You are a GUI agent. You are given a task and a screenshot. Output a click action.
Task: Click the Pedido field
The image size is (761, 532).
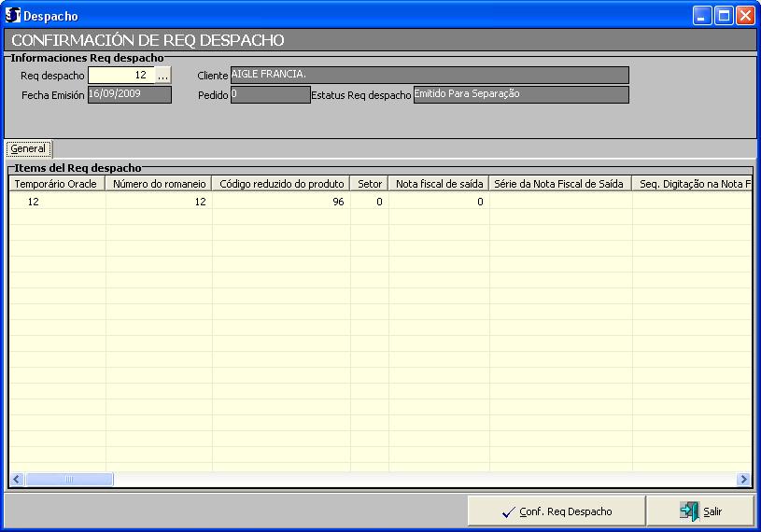point(270,94)
